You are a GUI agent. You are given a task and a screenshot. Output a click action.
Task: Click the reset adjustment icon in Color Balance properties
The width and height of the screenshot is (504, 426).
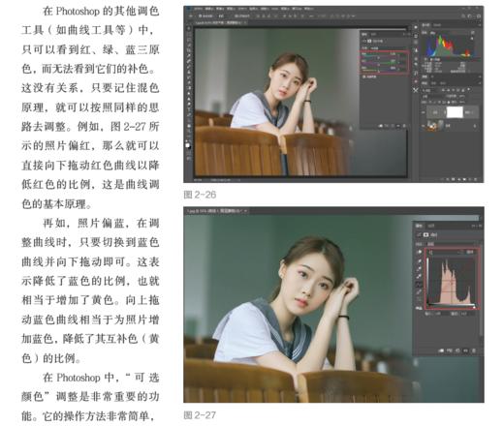[x=393, y=126]
